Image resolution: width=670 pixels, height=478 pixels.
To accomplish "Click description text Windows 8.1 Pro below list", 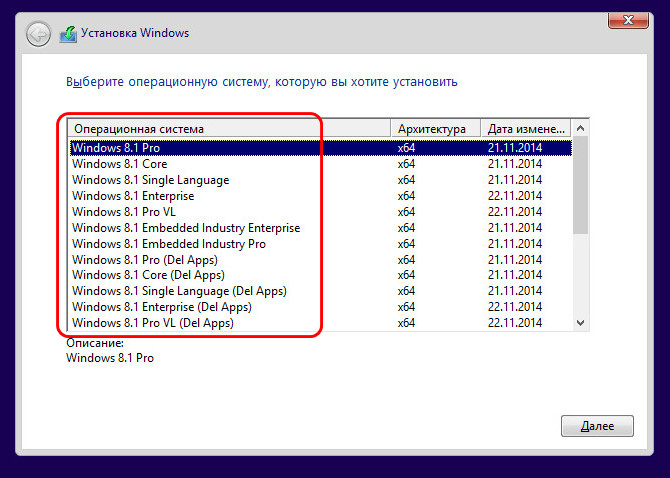I will [110, 358].
